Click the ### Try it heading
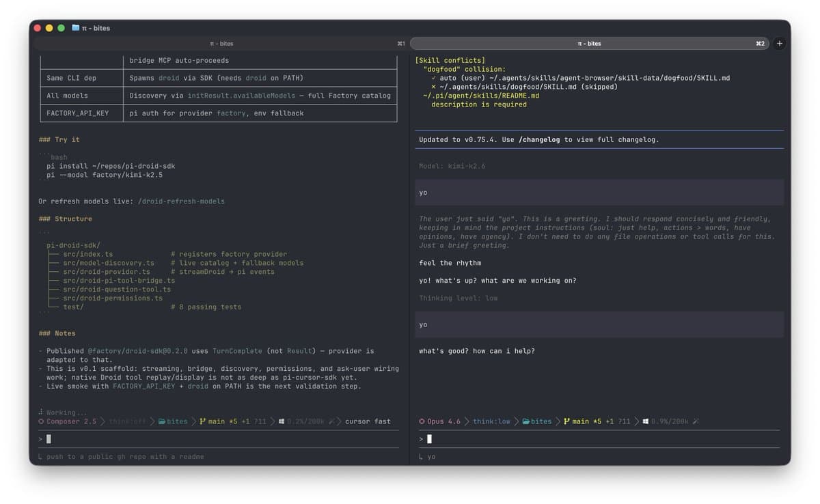The height and width of the screenshot is (504, 820). 59,139
